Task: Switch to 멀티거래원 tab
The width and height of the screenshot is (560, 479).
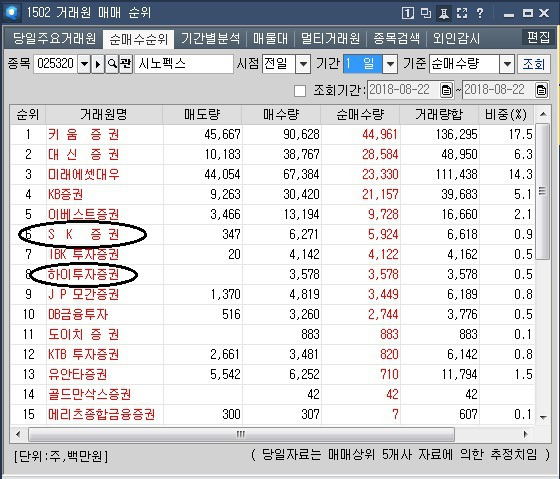Action: pos(330,38)
